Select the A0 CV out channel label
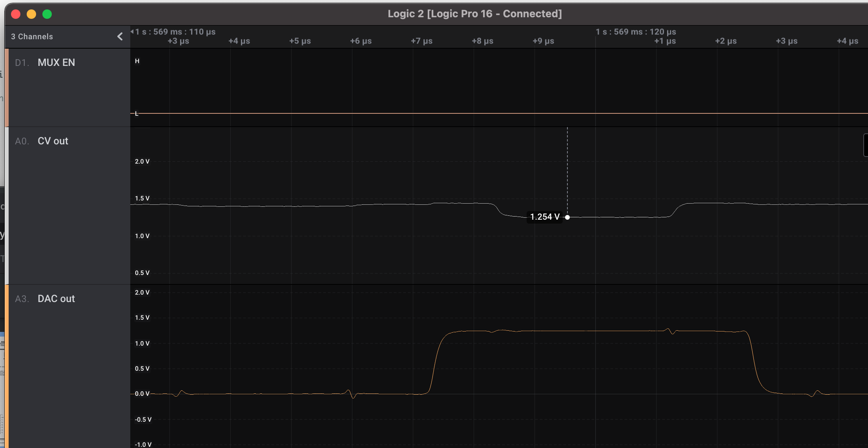The height and width of the screenshot is (448, 868). click(x=53, y=141)
